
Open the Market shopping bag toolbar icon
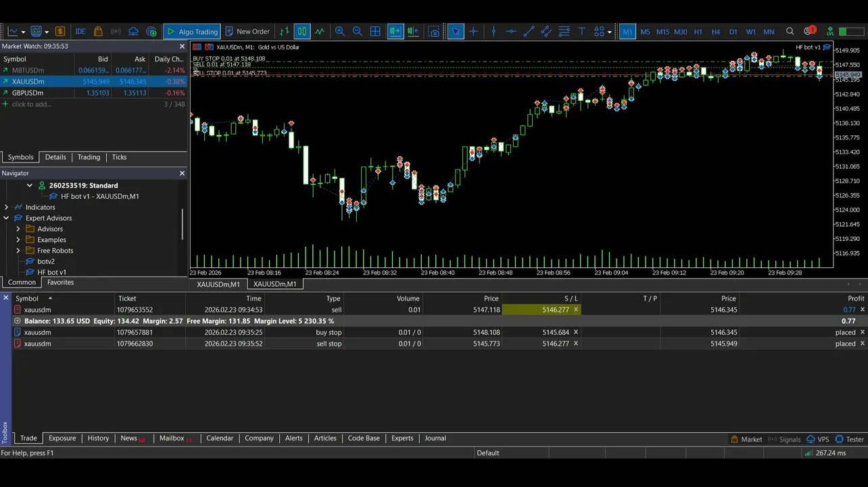click(98, 31)
